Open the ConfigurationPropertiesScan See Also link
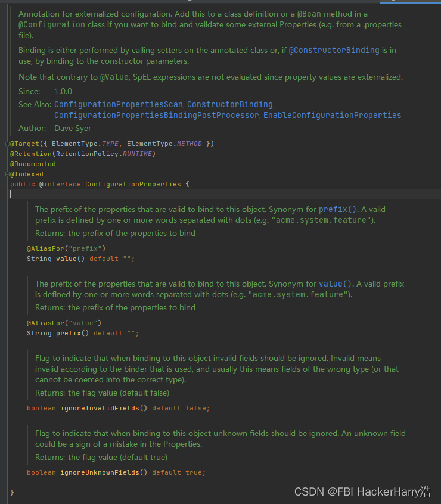 point(118,104)
